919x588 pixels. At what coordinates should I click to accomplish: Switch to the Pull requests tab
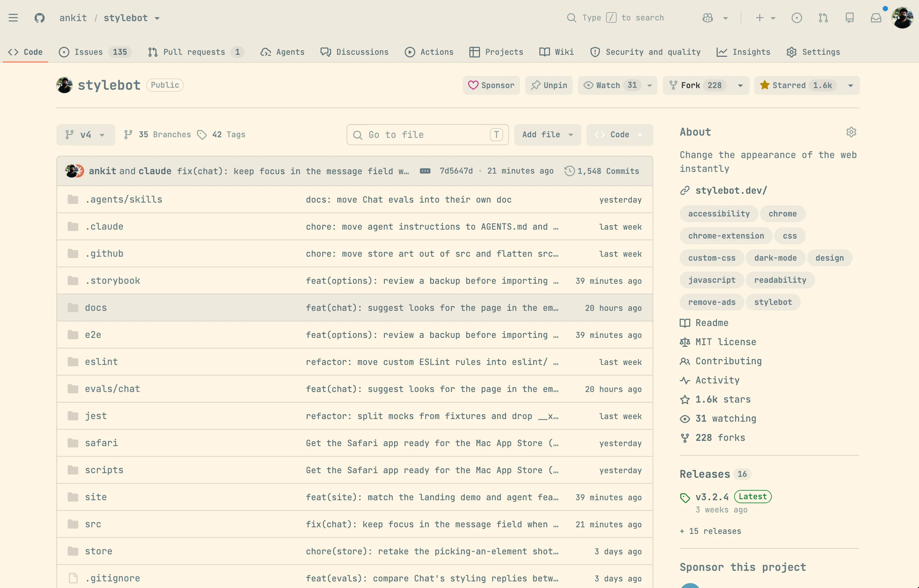(196, 52)
